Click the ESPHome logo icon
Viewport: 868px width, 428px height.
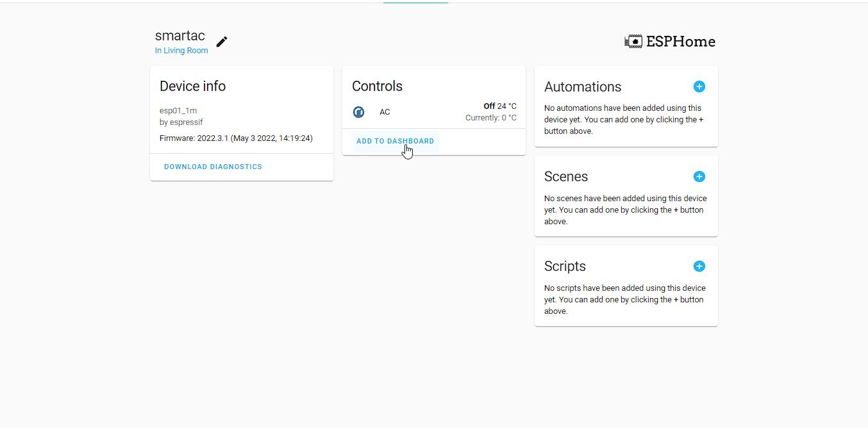click(x=633, y=40)
